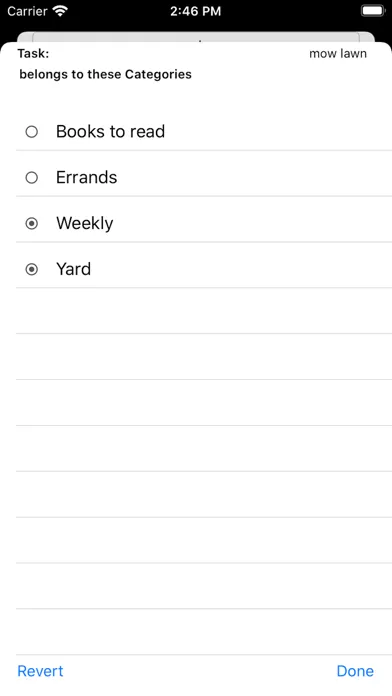Tap the Task: label

[x=33, y=54]
